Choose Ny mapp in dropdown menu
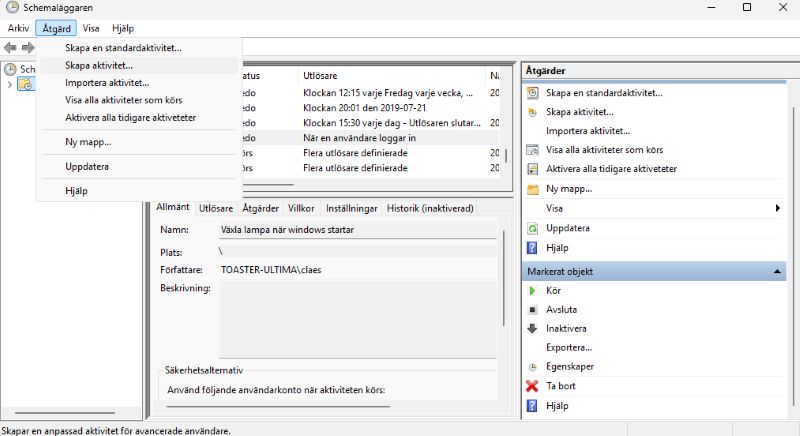800x436 pixels. click(x=139, y=142)
